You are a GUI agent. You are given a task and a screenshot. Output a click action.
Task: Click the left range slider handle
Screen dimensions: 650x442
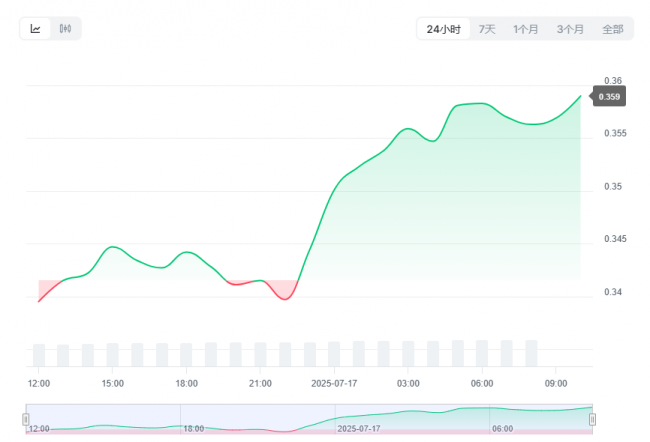tap(26, 420)
